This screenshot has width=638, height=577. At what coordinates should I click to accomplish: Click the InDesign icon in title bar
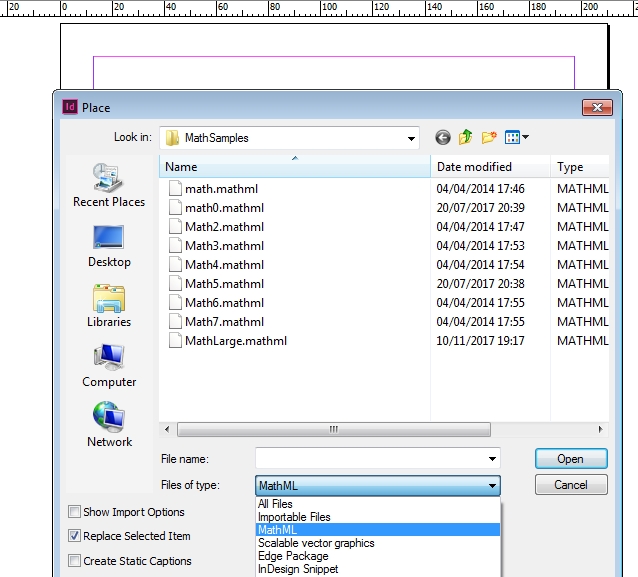coord(70,107)
